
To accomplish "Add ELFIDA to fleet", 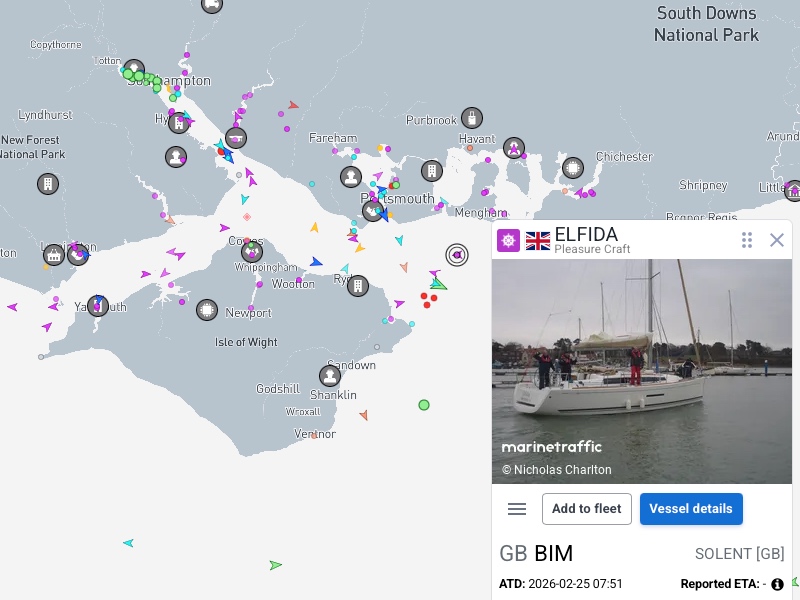I will coord(587,509).
